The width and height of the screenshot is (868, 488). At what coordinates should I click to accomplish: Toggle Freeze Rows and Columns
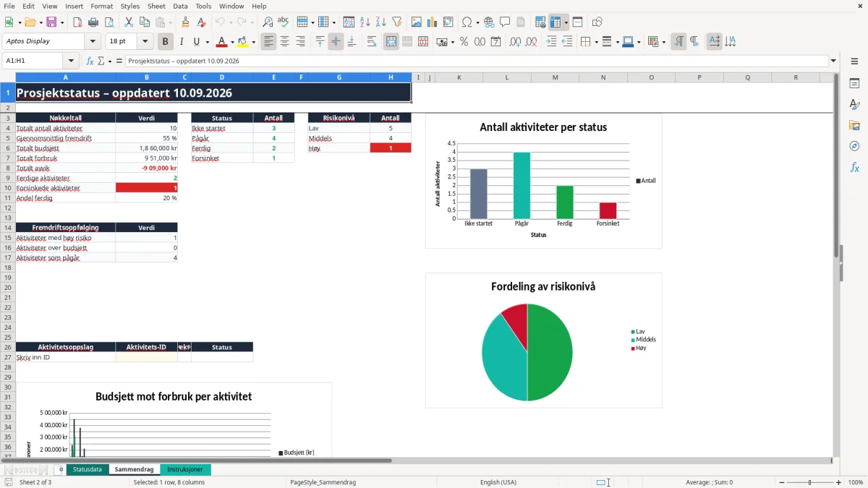[556, 22]
